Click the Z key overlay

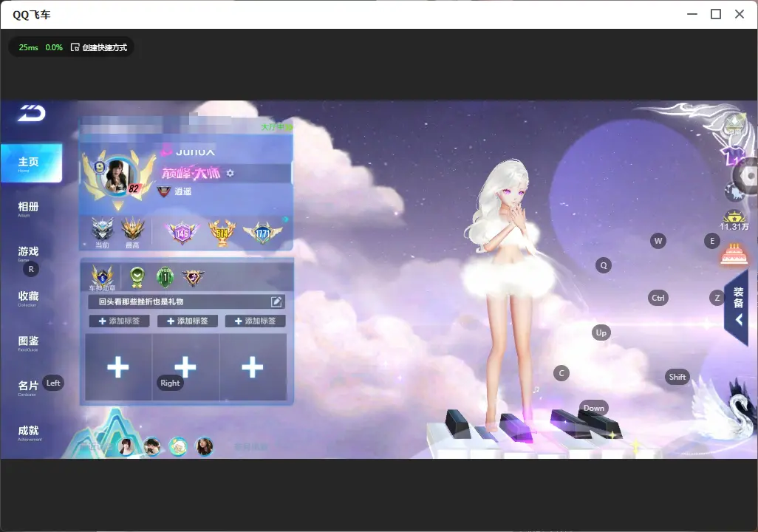pyautogui.click(x=717, y=298)
